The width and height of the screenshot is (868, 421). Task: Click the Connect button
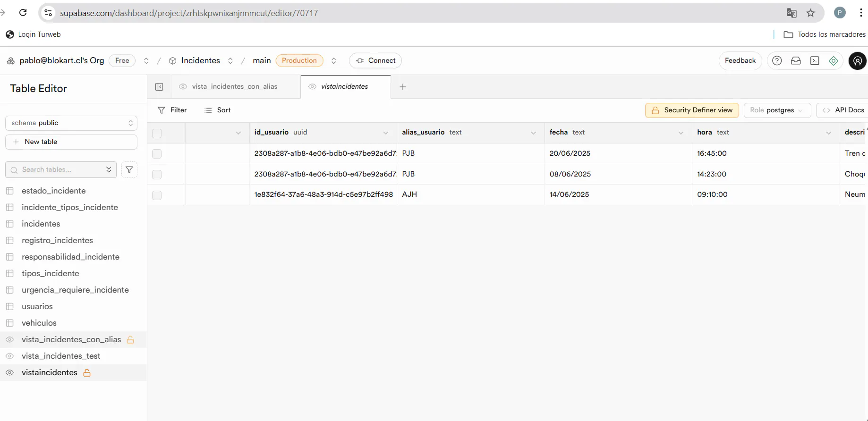375,61
